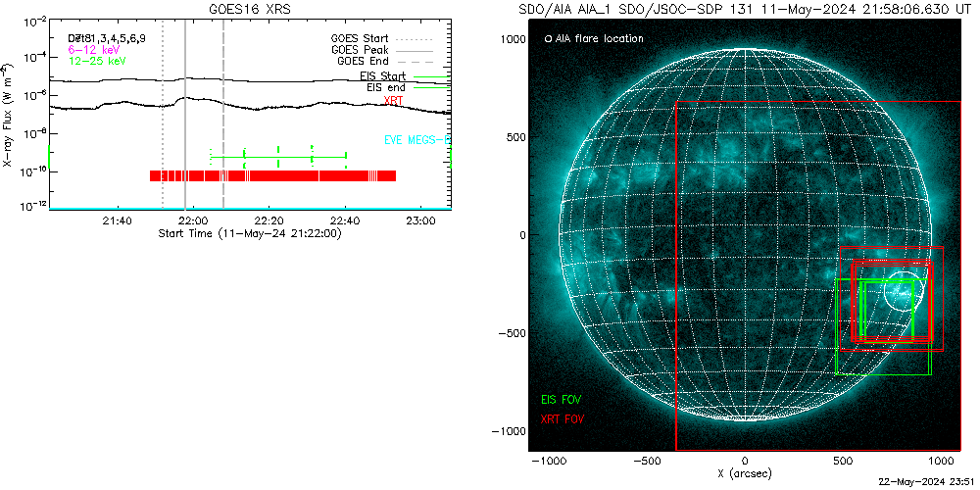The image size is (980, 490).
Task: Click the EIS FOV legend label
Action: coord(562,399)
